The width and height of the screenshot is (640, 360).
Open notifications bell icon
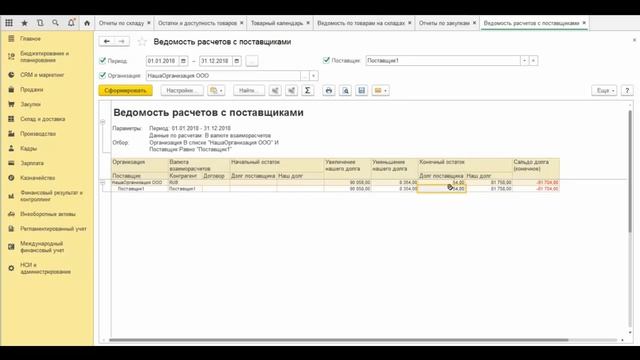pyautogui.click(x=71, y=23)
